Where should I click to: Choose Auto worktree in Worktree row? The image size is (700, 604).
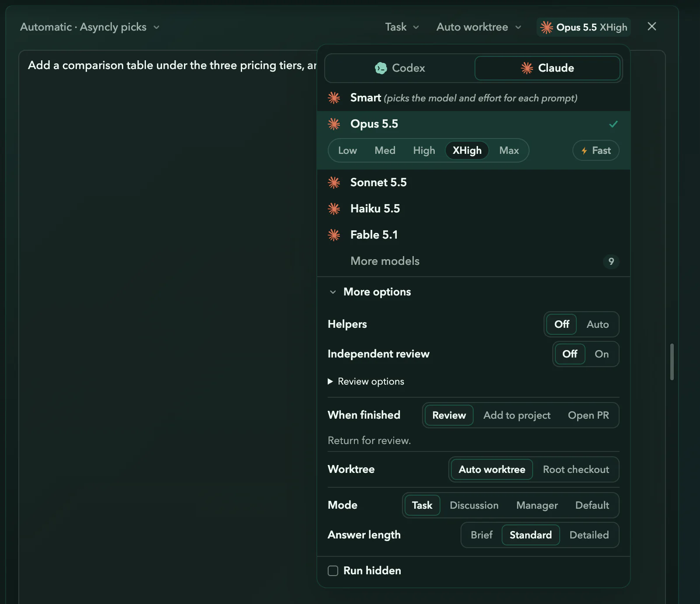[492, 469]
